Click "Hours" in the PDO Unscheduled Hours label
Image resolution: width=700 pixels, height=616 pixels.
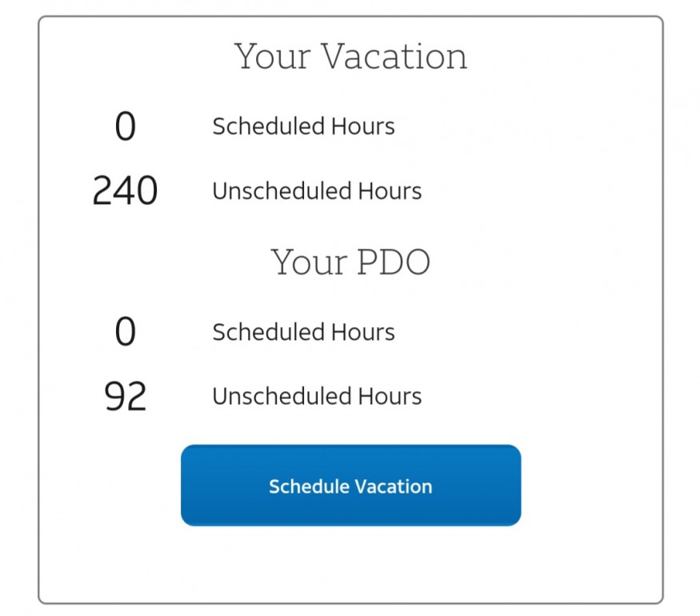click(390, 396)
